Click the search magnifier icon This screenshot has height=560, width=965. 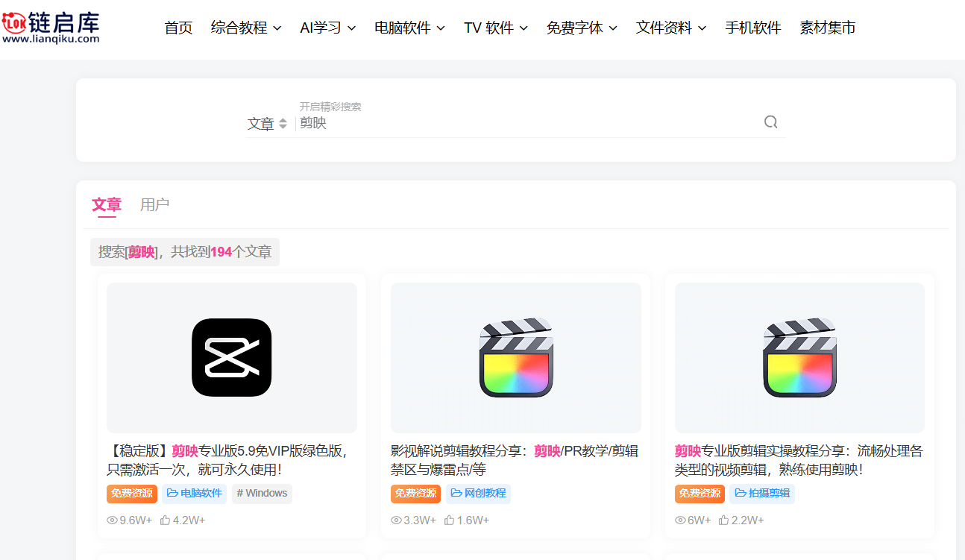click(770, 122)
